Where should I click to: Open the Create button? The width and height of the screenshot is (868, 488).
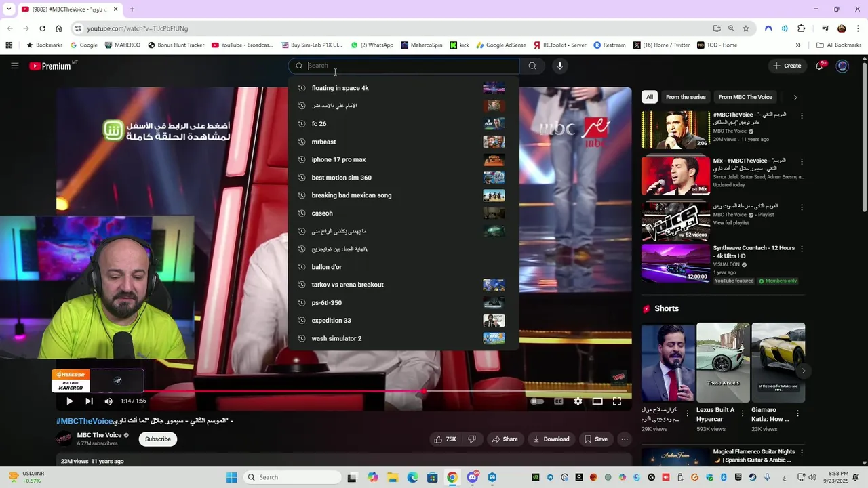click(x=787, y=66)
